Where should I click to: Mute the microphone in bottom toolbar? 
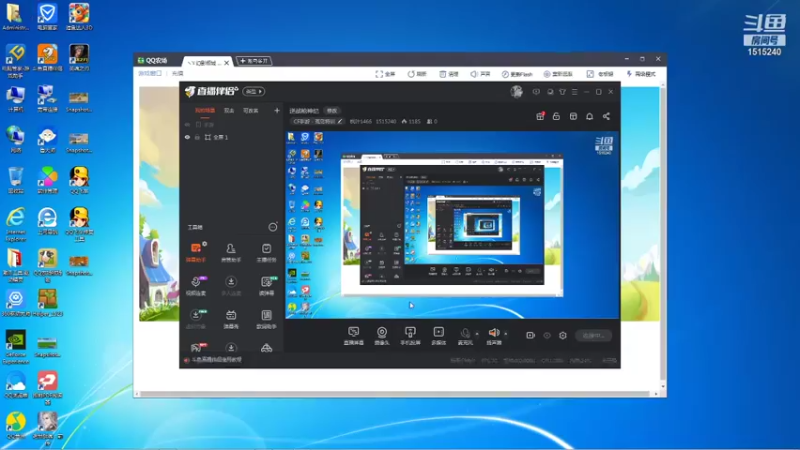click(x=465, y=333)
